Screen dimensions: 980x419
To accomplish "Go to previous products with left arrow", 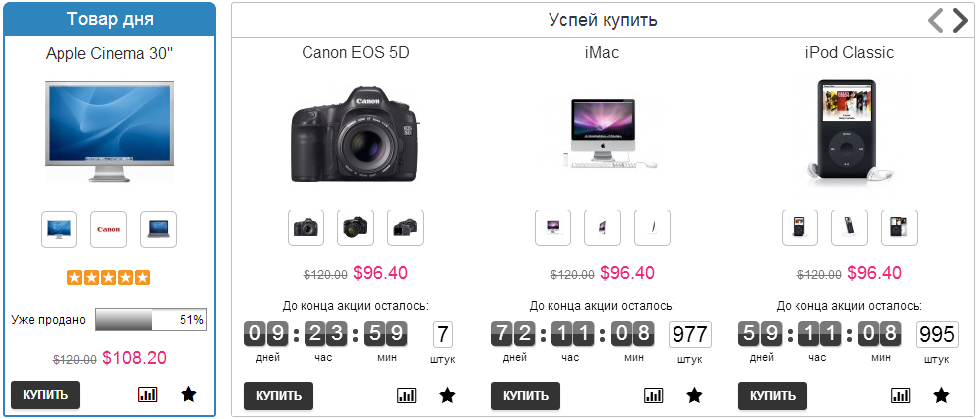I will [935, 21].
